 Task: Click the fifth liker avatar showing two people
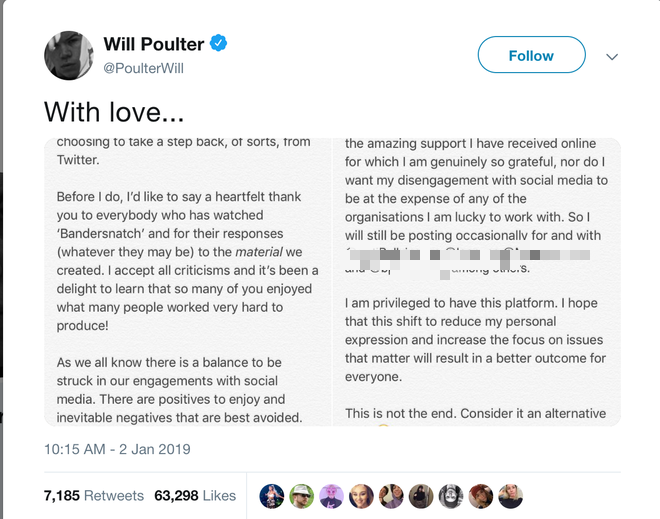tap(391, 496)
